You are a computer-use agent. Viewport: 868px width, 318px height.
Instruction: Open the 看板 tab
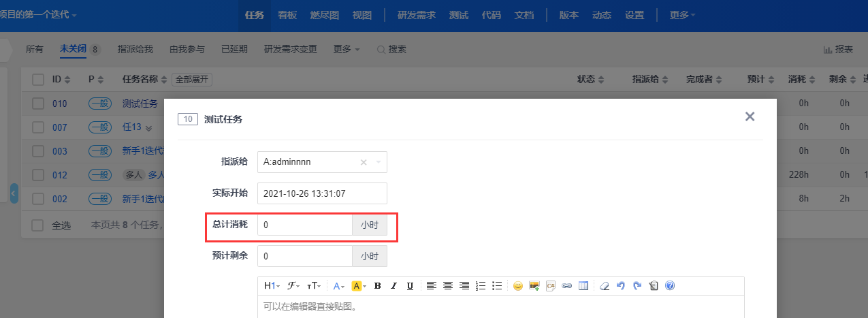pyautogui.click(x=287, y=15)
